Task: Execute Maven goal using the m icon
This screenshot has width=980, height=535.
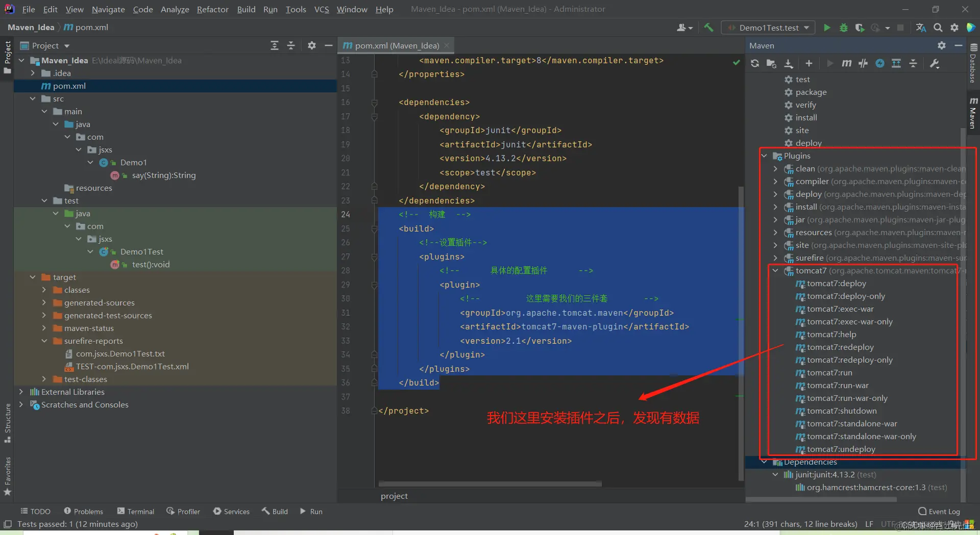Action: 846,63
